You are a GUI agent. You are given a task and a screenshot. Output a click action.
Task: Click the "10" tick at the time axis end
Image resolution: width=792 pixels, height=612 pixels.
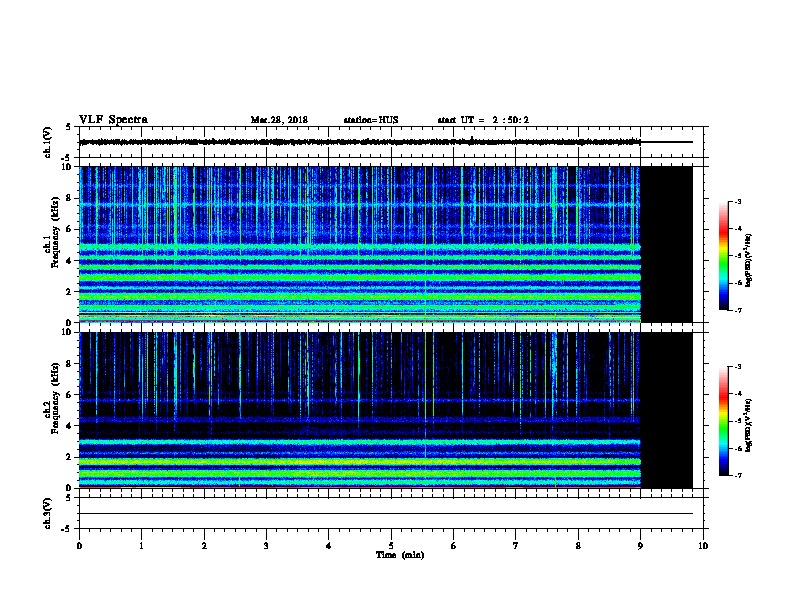(x=703, y=545)
